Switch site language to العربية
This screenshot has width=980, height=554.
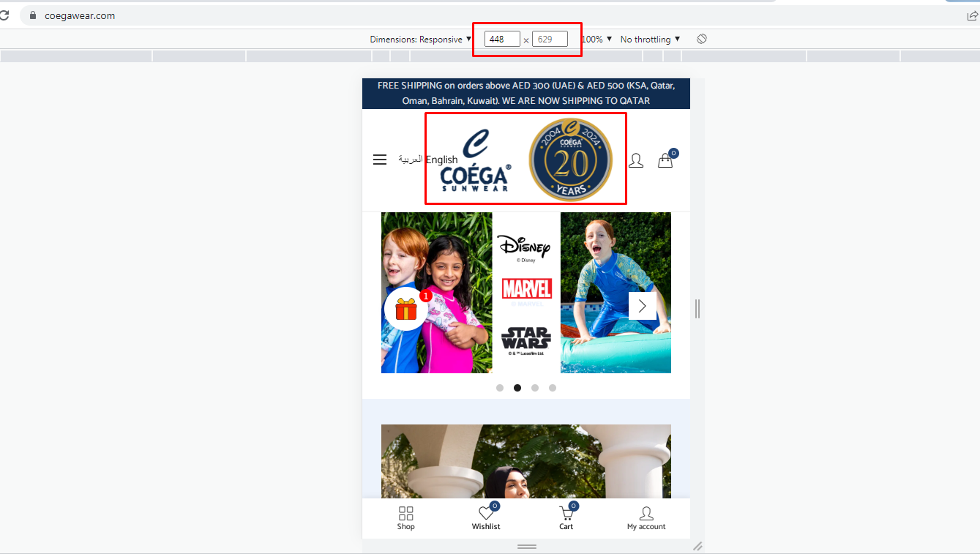tap(411, 160)
